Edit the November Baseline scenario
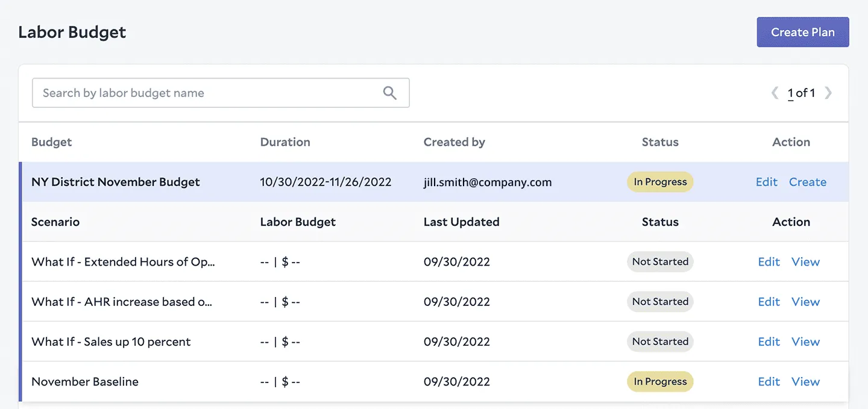The width and height of the screenshot is (868, 409). point(769,381)
